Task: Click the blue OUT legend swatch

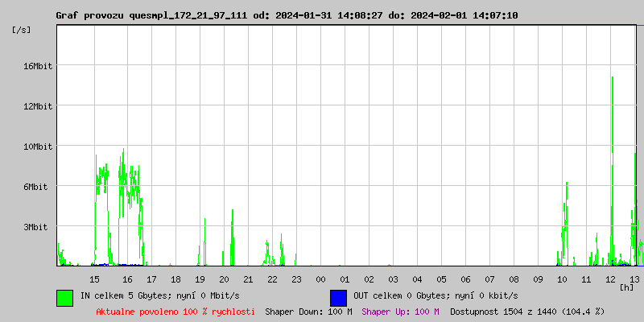Action: (338, 297)
